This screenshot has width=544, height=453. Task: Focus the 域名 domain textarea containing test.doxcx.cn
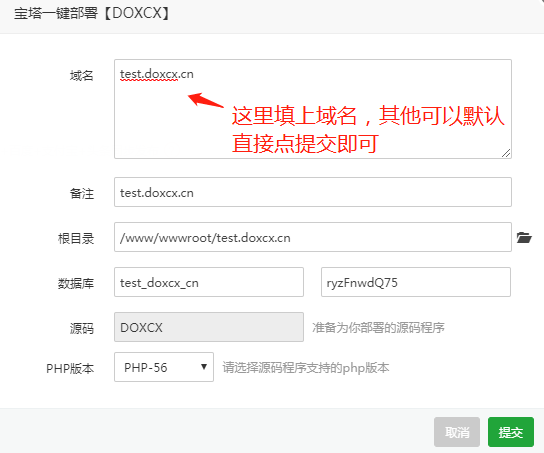pos(313,109)
